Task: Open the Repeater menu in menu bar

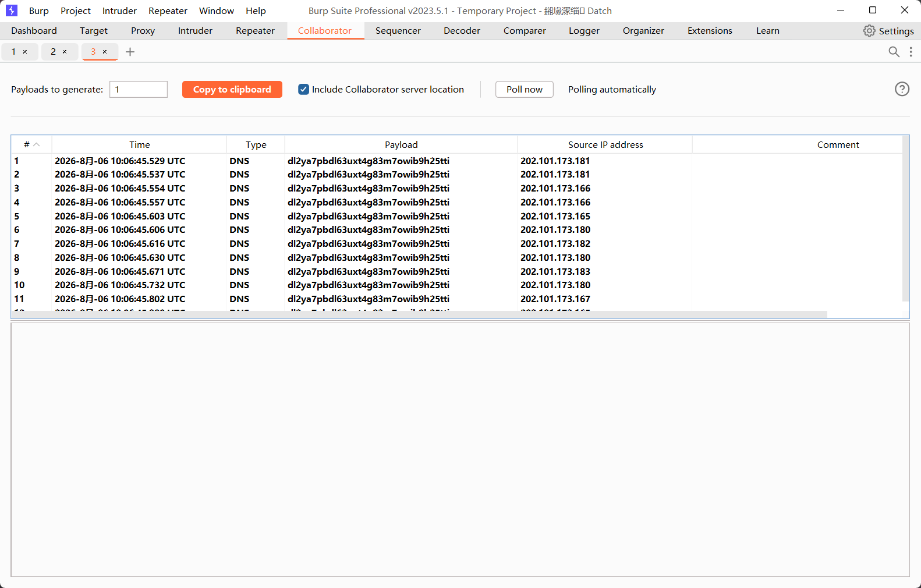Action: [x=168, y=10]
